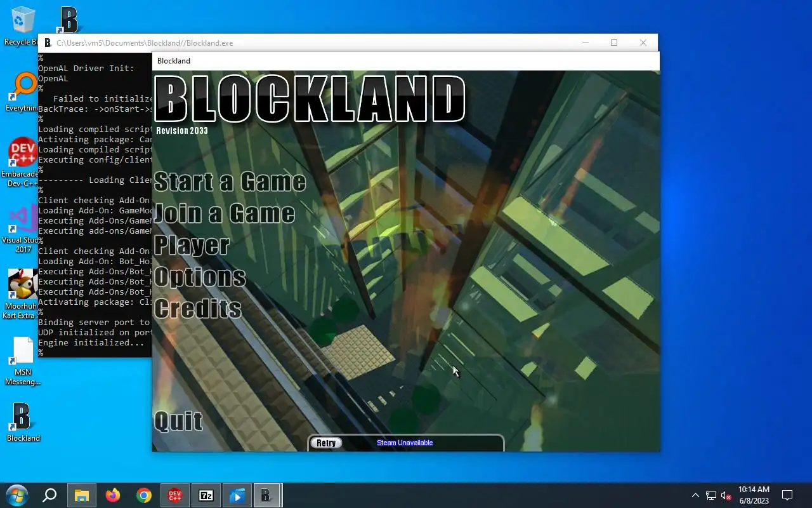Select the Everything search desktop icon
The width and height of the screenshot is (812, 508).
click(22, 92)
